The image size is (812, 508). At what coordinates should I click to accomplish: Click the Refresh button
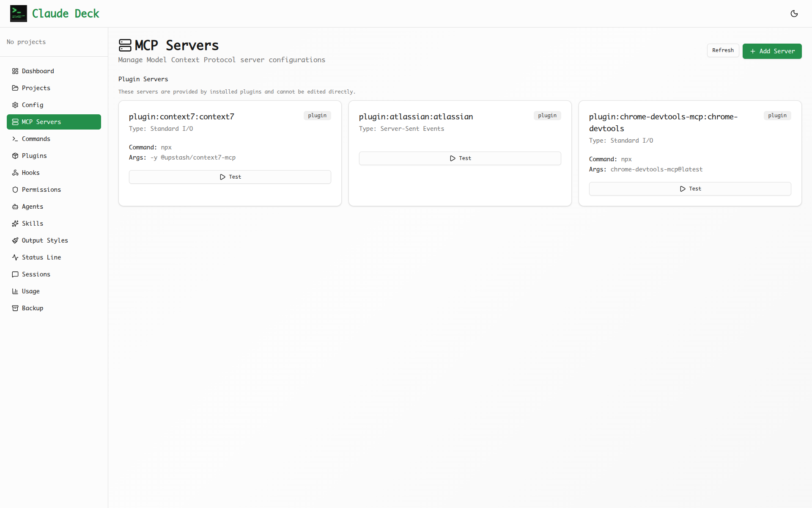723,50
